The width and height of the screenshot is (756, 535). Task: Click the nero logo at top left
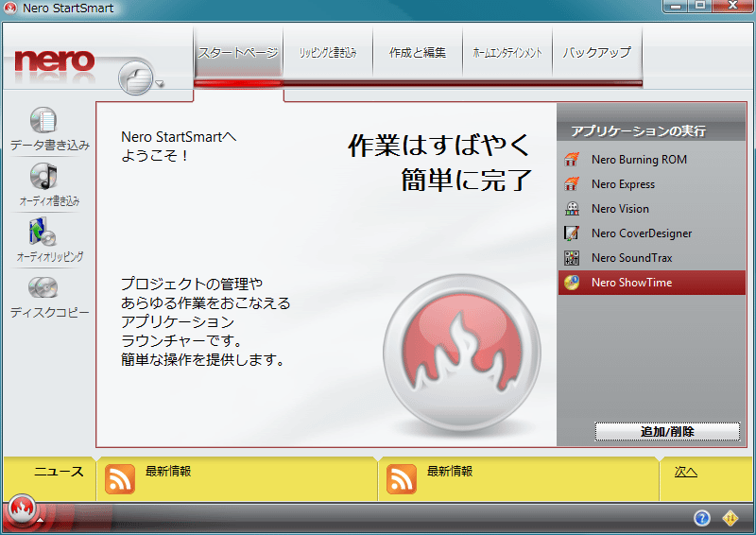coord(55,60)
